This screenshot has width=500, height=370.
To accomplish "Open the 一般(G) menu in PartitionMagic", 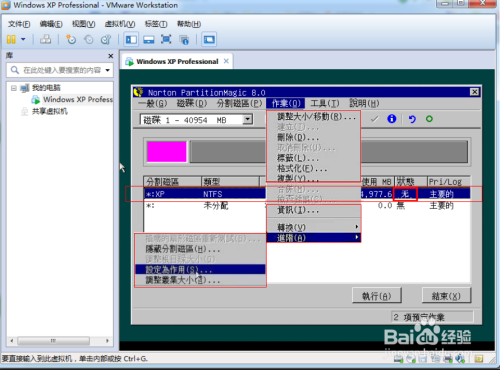I will tap(152, 103).
